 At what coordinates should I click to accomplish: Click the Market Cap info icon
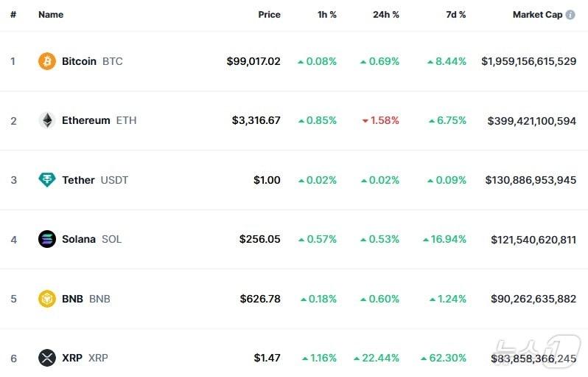pyautogui.click(x=570, y=15)
